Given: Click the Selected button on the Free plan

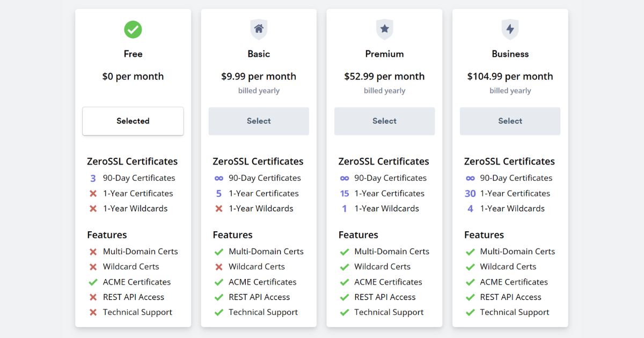Looking at the screenshot, I should point(133,121).
